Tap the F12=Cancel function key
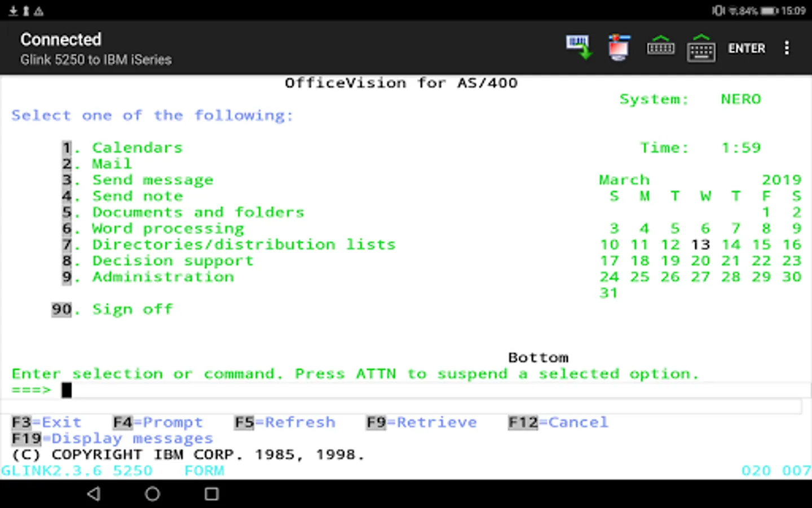Image resolution: width=812 pixels, height=508 pixels. pyautogui.click(x=558, y=423)
